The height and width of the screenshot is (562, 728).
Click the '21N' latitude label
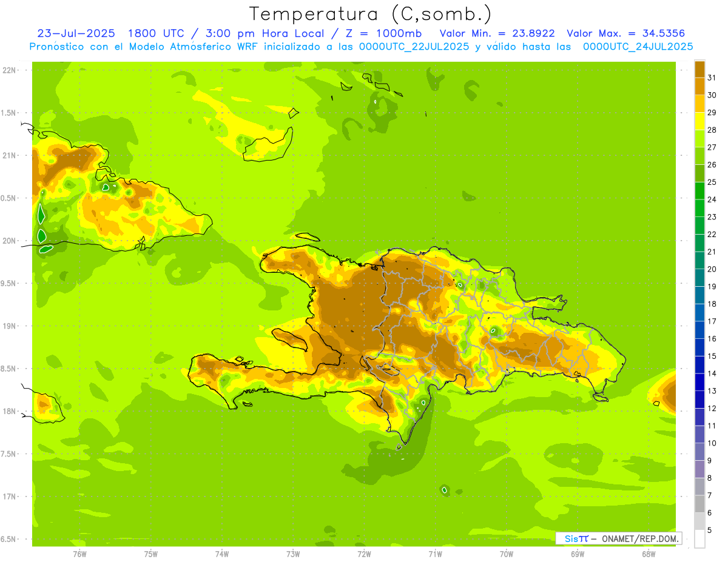click(x=9, y=155)
